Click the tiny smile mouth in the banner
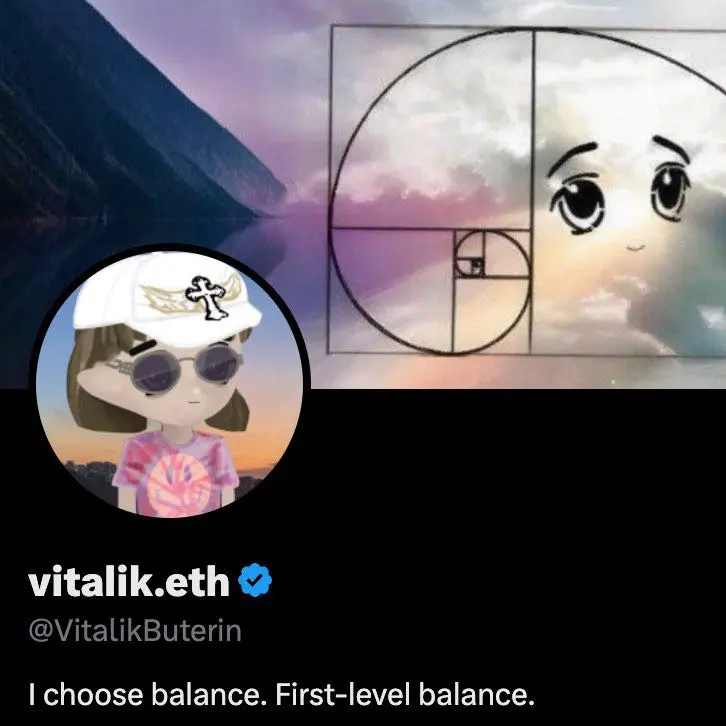 pos(637,248)
